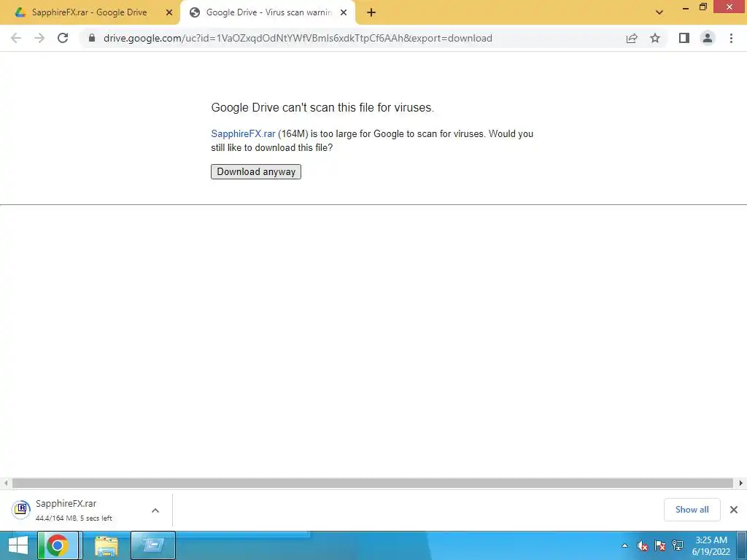Viewport: 747px width, 560px height.
Task: Close the Virus scan warning tab
Action: 344,12
